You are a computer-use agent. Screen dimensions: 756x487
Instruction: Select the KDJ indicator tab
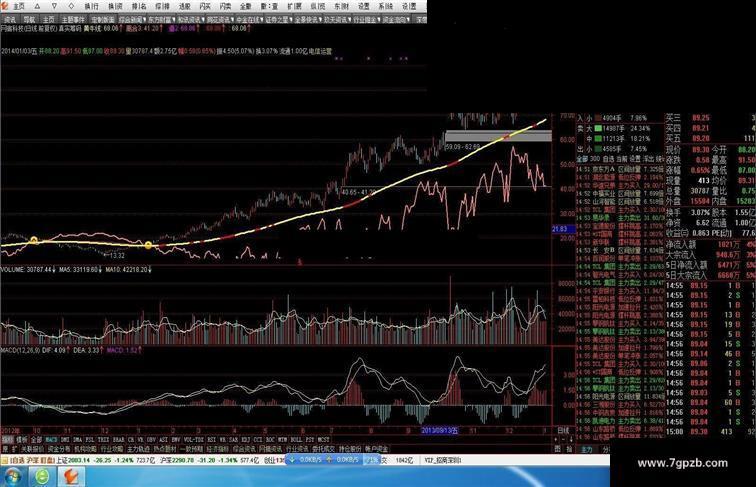point(245,440)
